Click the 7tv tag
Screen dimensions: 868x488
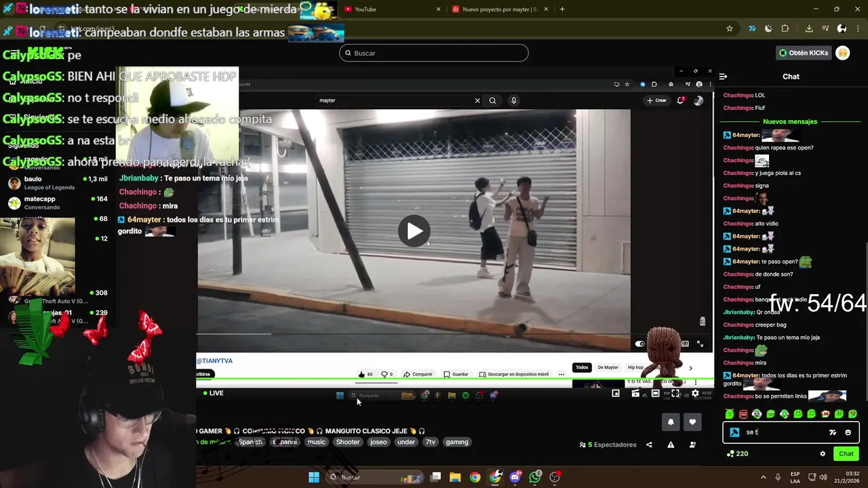click(430, 442)
